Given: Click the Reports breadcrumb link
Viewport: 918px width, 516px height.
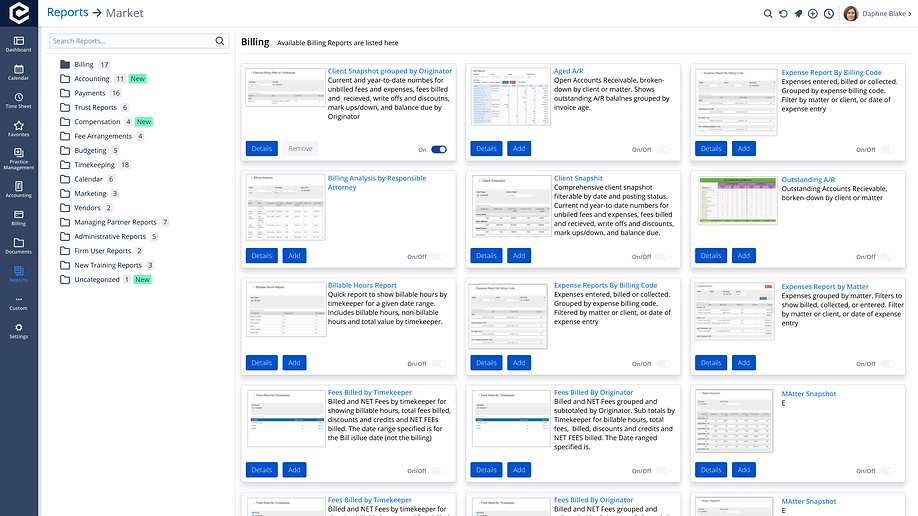Looking at the screenshot, I should pos(67,12).
